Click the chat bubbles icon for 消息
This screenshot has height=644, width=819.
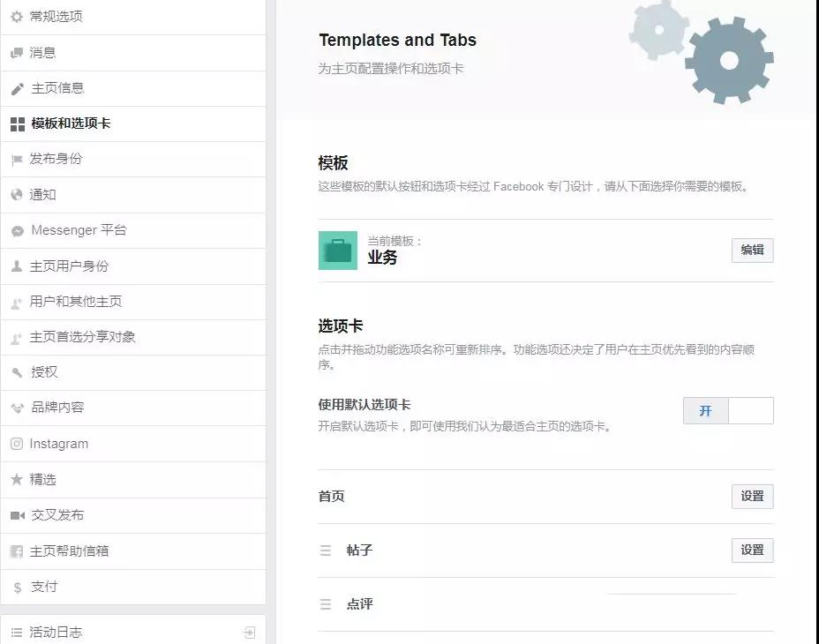coord(17,53)
